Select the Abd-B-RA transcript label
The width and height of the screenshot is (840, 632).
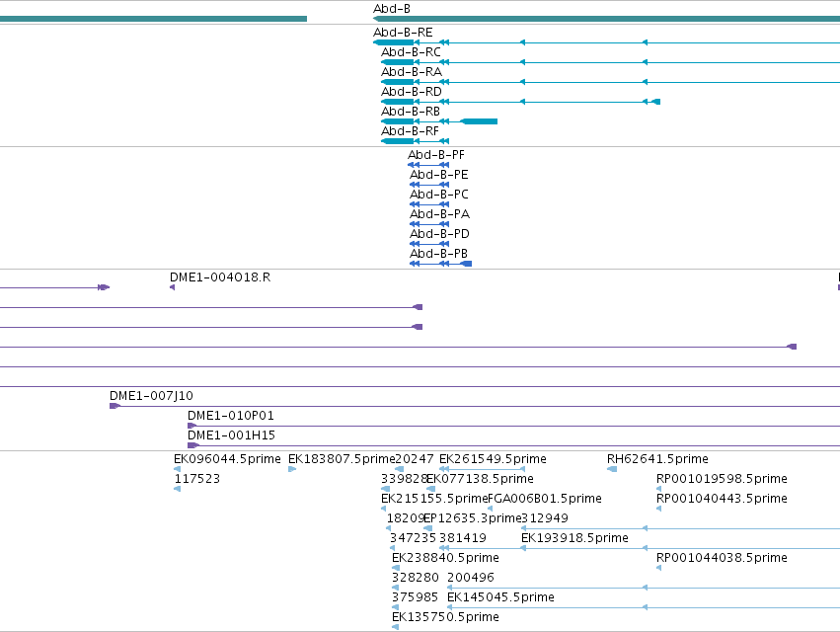412,72
